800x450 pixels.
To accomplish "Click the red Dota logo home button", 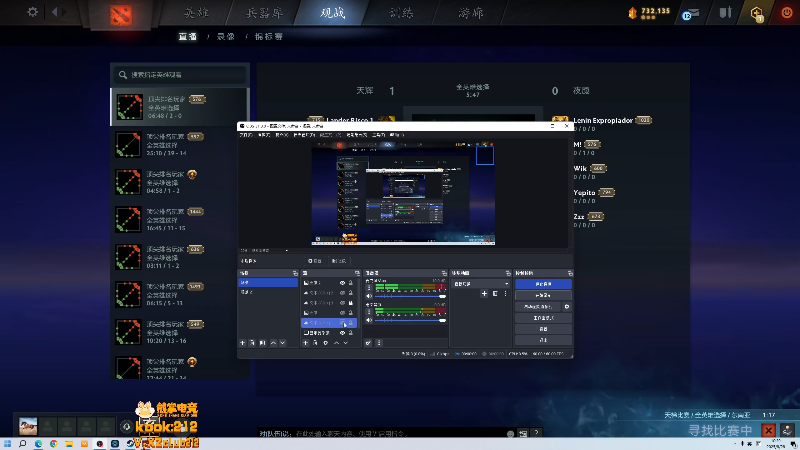I will 121,15.
